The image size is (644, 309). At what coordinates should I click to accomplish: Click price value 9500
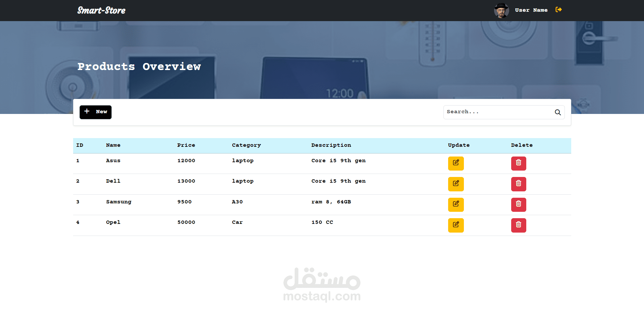coord(184,202)
